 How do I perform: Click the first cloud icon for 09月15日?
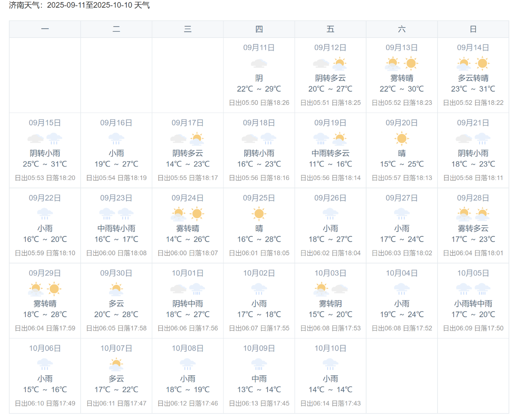pyautogui.click(x=36, y=139)
